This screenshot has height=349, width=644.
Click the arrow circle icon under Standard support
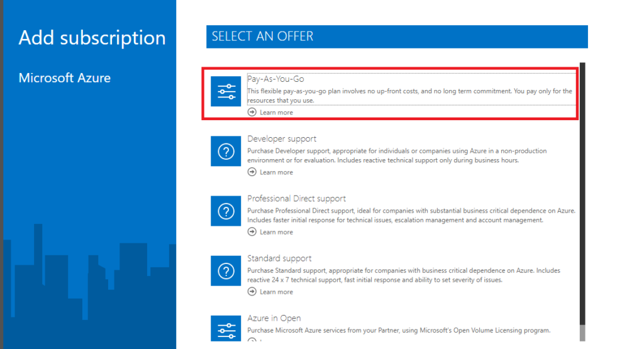(x=252, y=292)
